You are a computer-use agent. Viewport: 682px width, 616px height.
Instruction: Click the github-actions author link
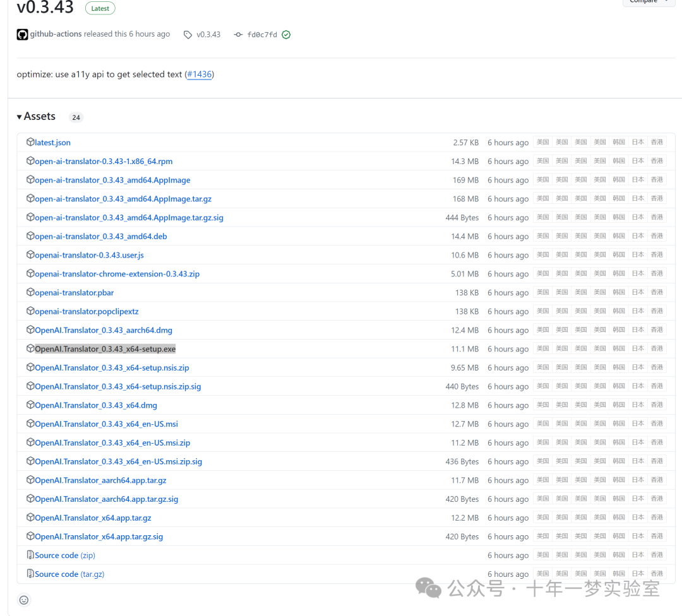(x=56, y=34)
